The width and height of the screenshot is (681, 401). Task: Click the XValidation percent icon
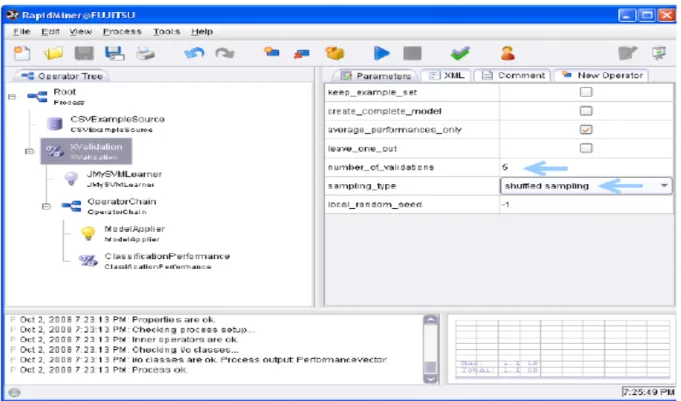click(x=54, y=151)
